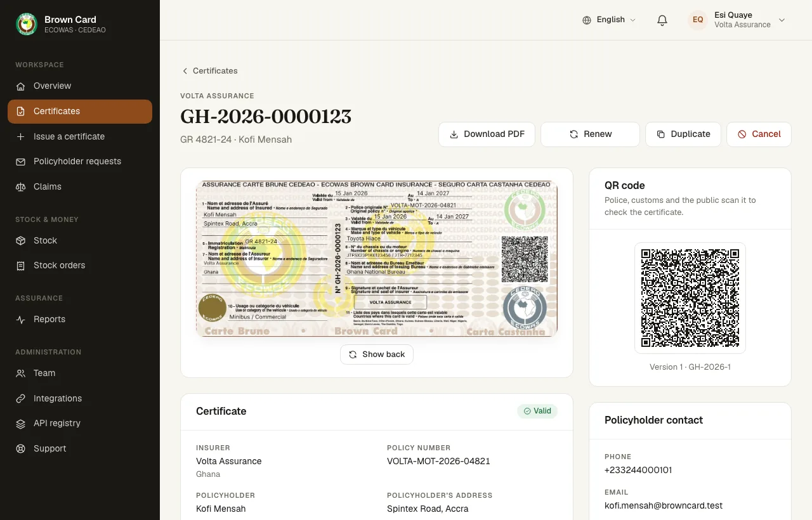Expand the Esi Quaye account menu chevron

[782, 20]
